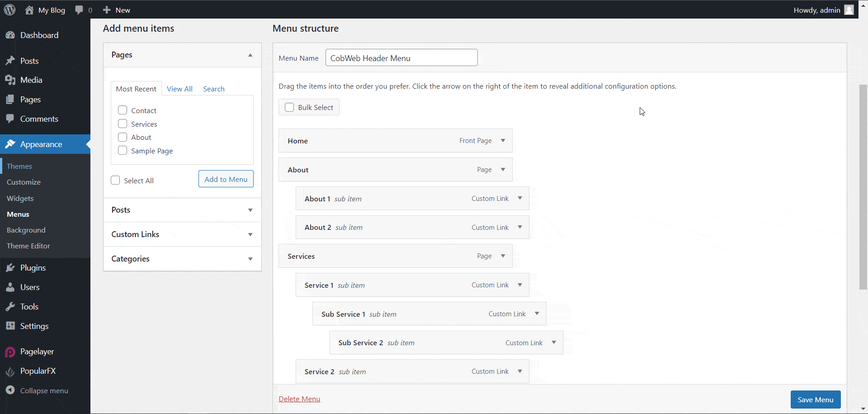Open the Themes menu under Appearance
868x414 pixels.
tap(19, 166)
